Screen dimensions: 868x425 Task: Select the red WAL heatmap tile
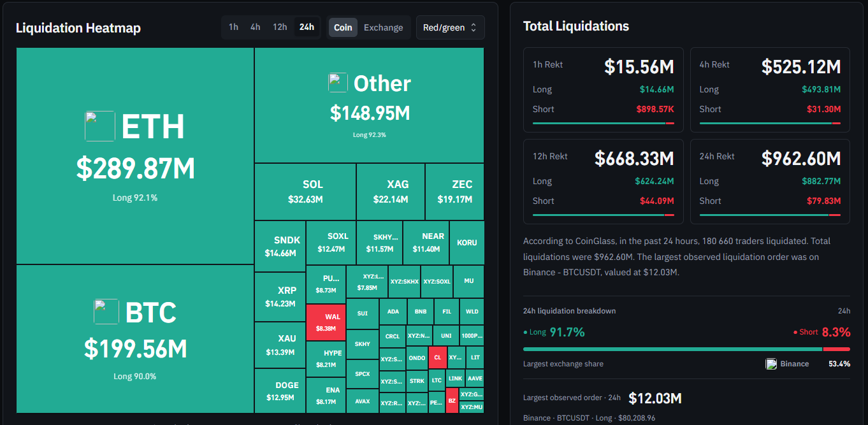pos(326,322)
